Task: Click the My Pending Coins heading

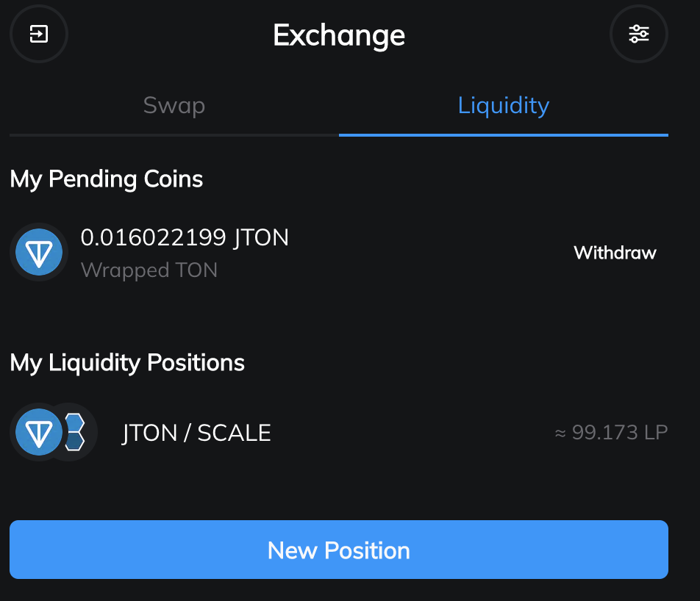Action: point(107,179)
